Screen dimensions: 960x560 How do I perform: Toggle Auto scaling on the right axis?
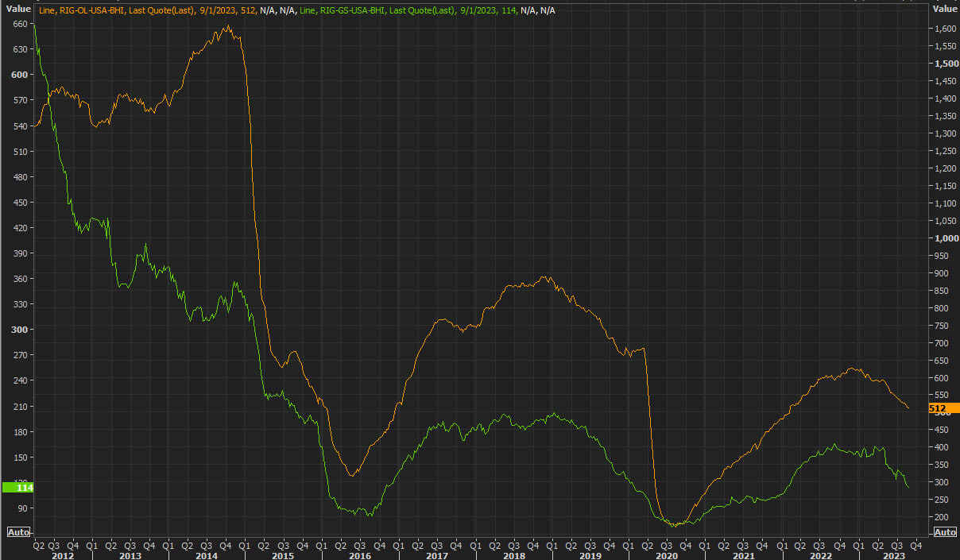click(944, 532)
